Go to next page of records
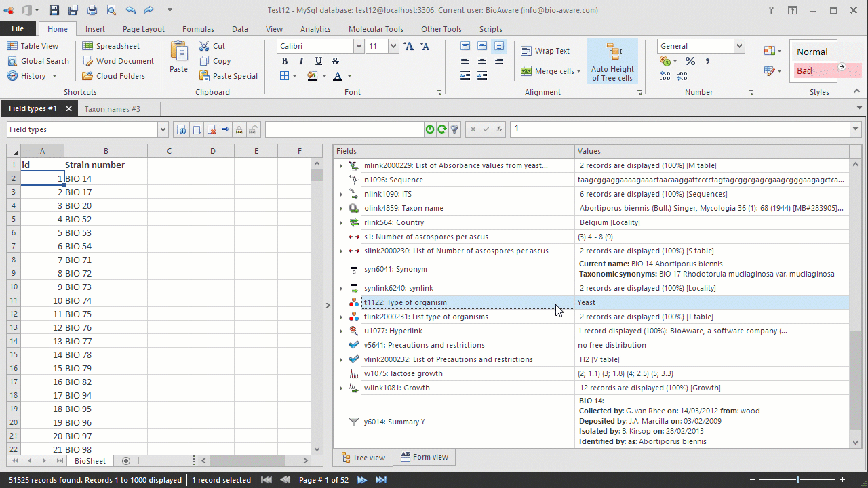This screenshot has width=868, height=488. coord(362,480)
